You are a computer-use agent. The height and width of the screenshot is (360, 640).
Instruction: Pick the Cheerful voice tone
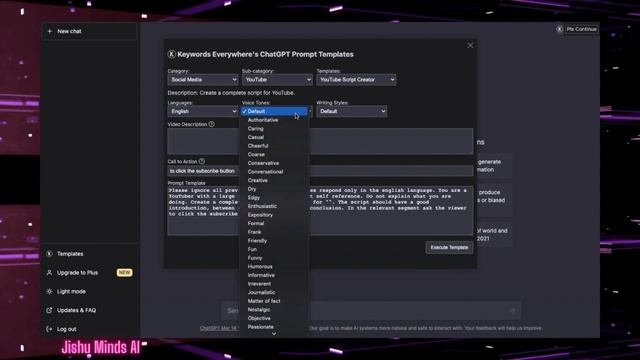click(274, 146)
